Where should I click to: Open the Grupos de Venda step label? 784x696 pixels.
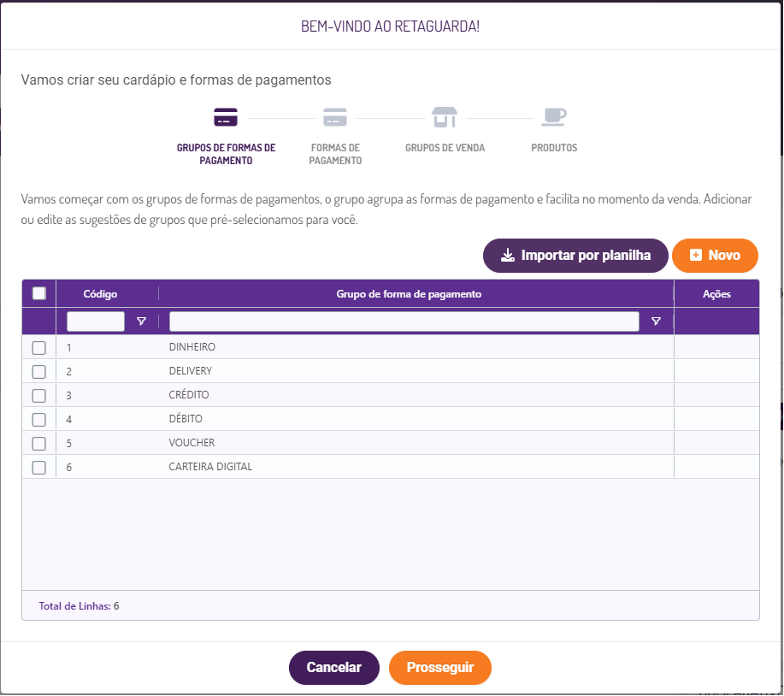445,148
